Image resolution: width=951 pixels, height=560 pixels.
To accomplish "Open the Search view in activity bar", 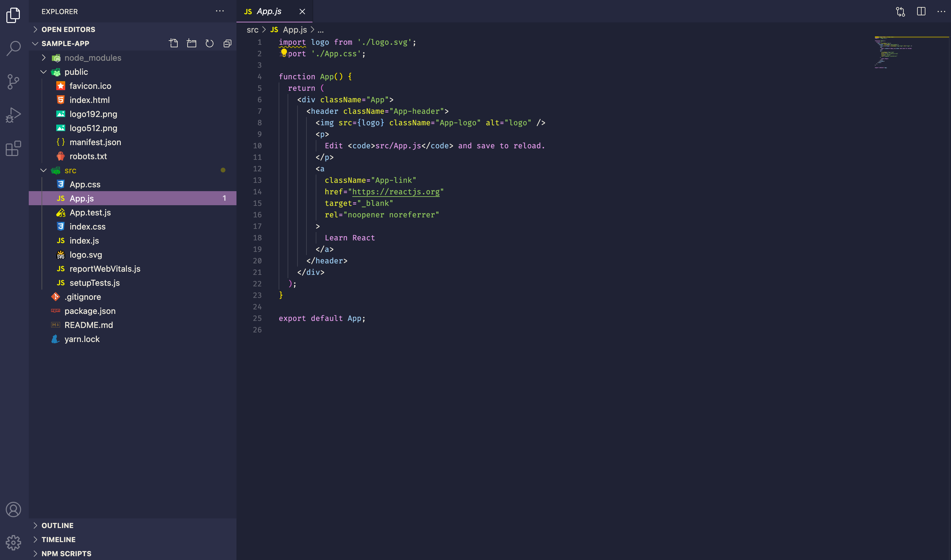I will [14, 48].
